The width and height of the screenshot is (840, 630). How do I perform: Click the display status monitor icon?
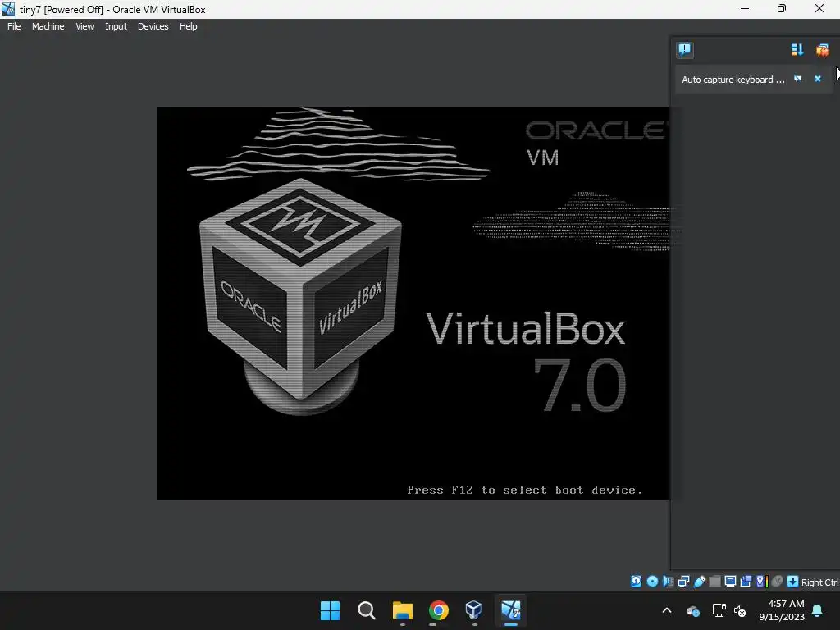pyautogui.click(x=730, y=582)
